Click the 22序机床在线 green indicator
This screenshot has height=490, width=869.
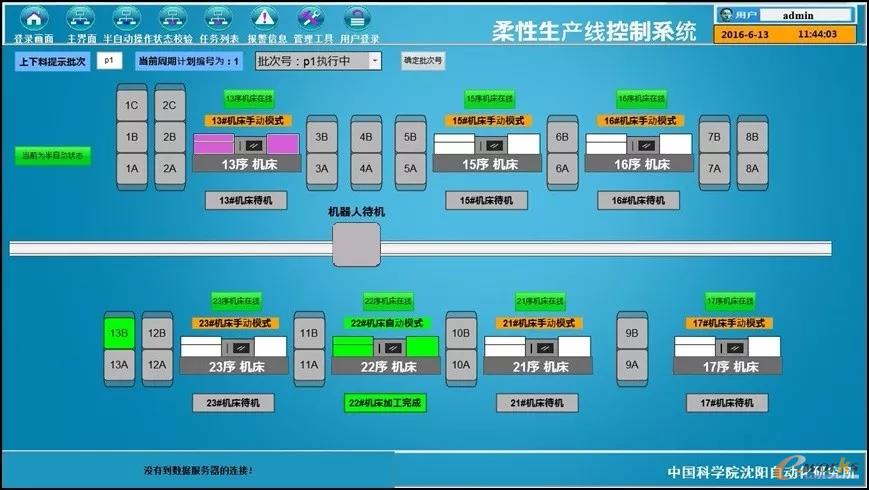coord(389,301)
